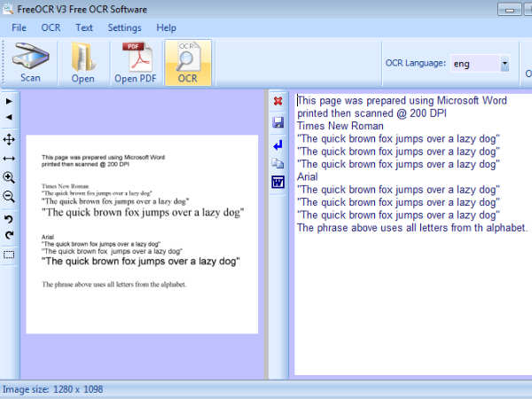The height and width of the screenshot is (399, 532).
Task: Zoom out of the scanned image
Action: click(9, 196)
